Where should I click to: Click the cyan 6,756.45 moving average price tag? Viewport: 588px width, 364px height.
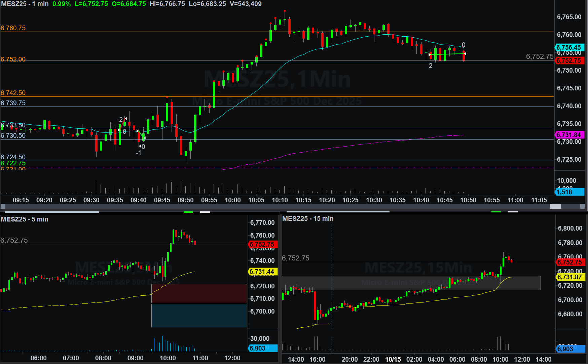click(x=569, y=47)
